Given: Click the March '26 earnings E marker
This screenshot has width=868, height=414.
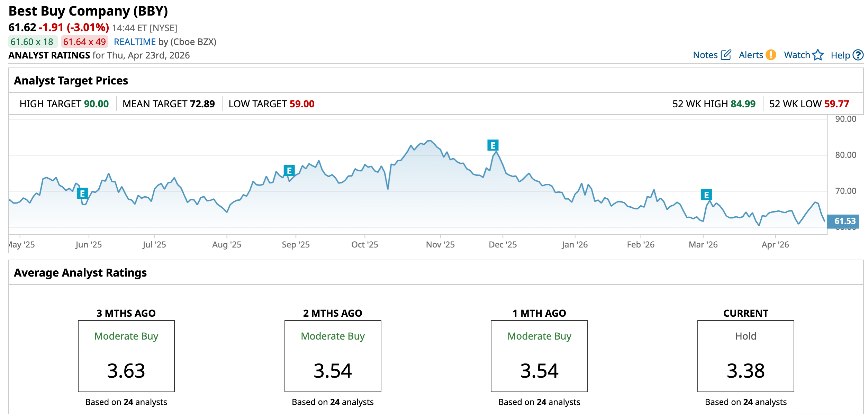Looking at the screenshot, I should pyautogui.click(x=706, y=195).
